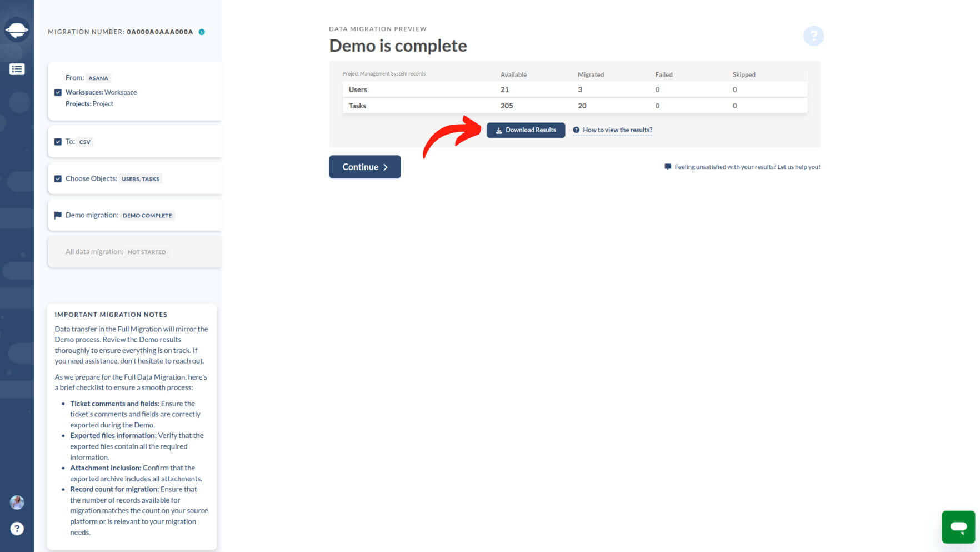Select the CSV target tag
The height and width of the screenshot is (552, 980).
click(x=84, y=142)
